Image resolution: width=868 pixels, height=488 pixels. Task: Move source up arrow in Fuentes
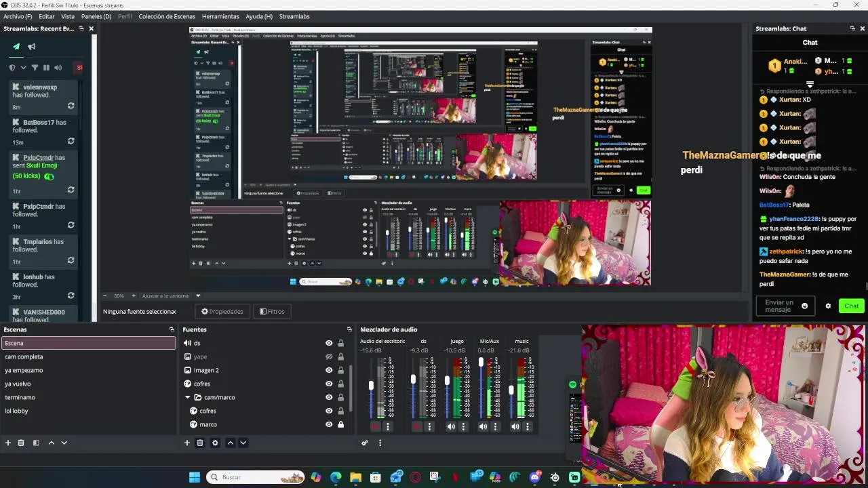pyautogui.click(x=230, y=443)
